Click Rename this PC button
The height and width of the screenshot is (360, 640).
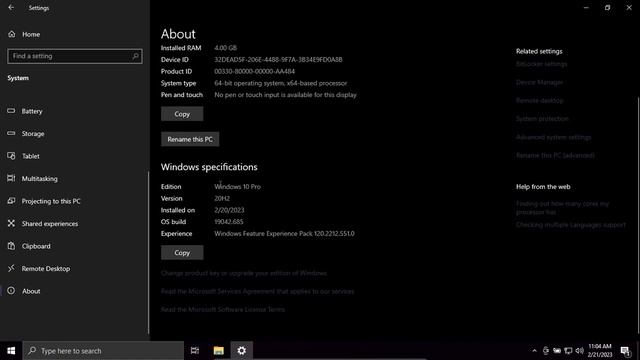pos(190,139)
